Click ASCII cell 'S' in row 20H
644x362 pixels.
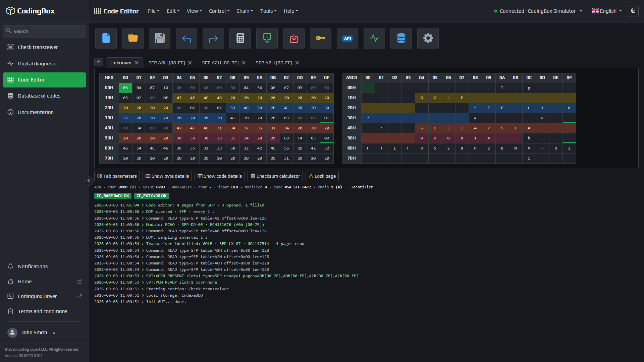point(475,108)
